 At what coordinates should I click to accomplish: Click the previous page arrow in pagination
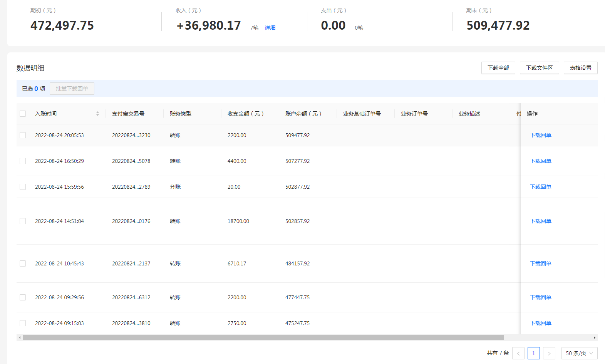(x=518, y=353)
